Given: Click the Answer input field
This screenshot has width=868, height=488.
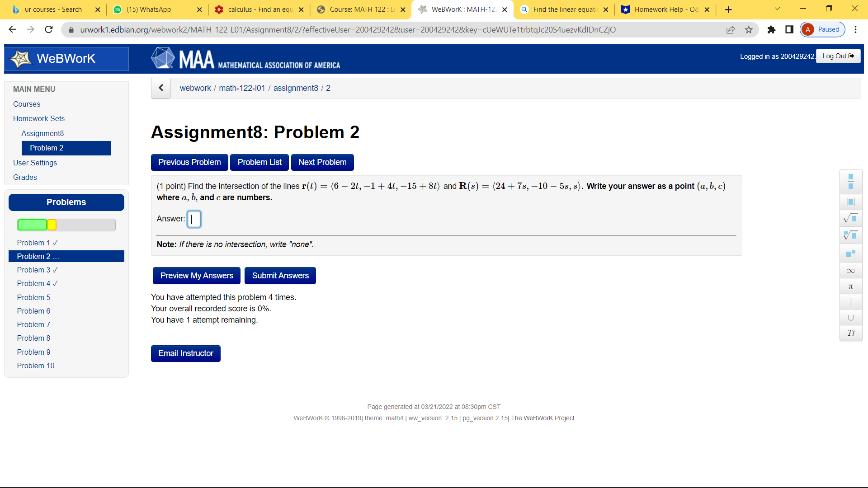Looking at the screenshot, I should pyautogui.click(x=194, y=219).
